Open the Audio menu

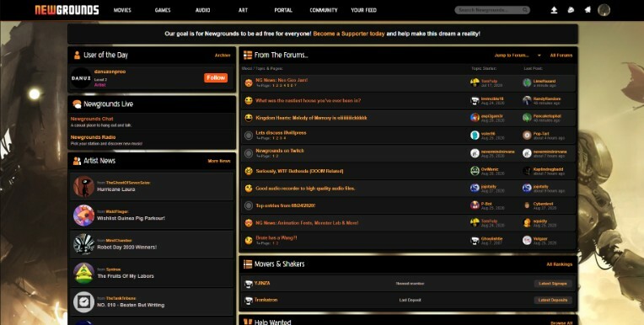tap(203, 10)
